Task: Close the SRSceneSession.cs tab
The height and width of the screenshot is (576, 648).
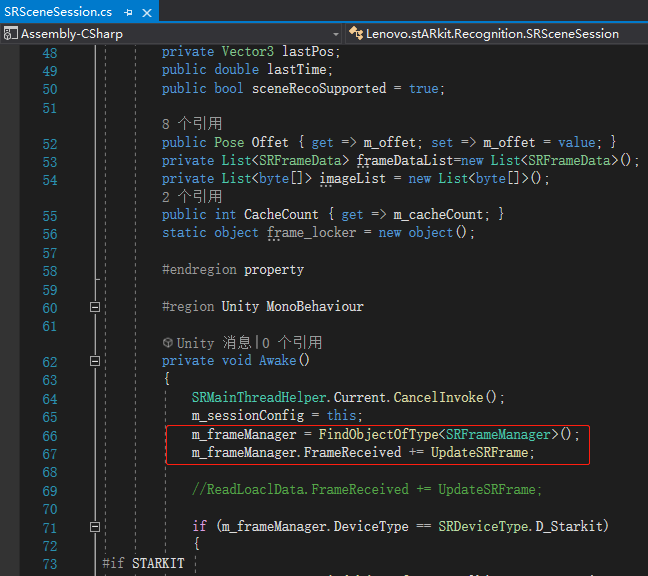Action: click(147, 13)
